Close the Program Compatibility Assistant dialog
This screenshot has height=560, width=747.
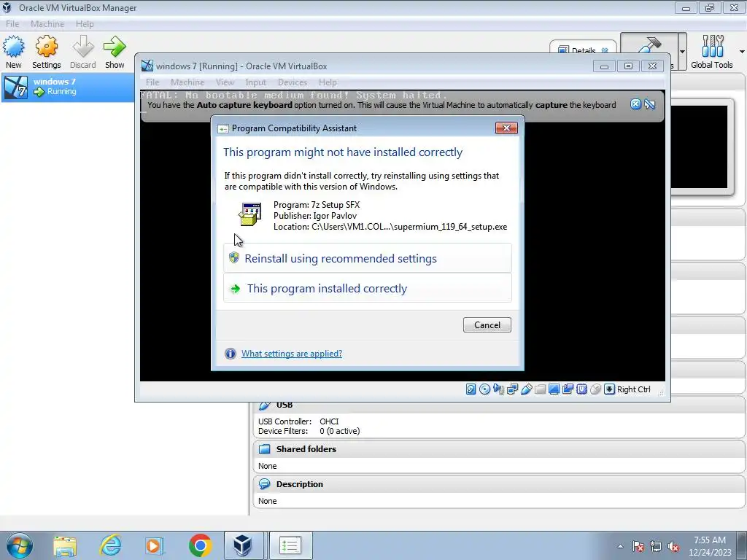point(506,128)
